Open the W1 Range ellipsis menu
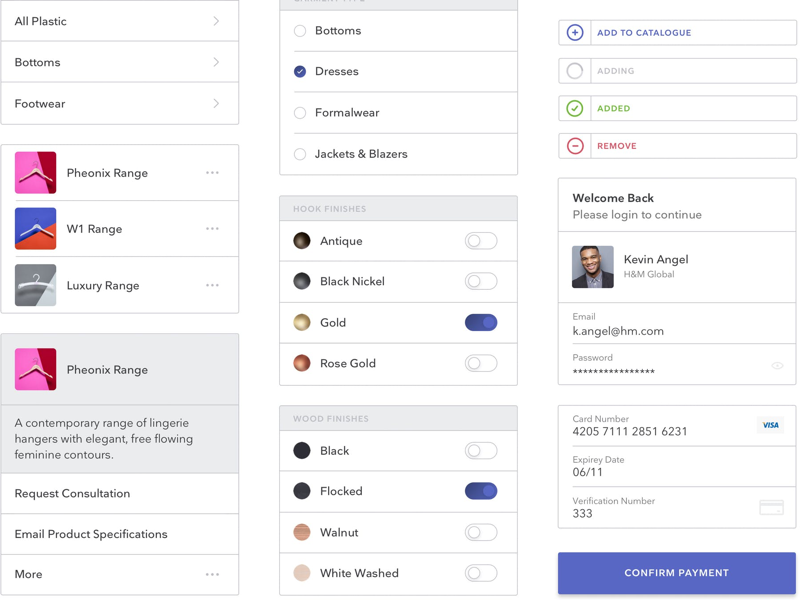 point(212,228)
